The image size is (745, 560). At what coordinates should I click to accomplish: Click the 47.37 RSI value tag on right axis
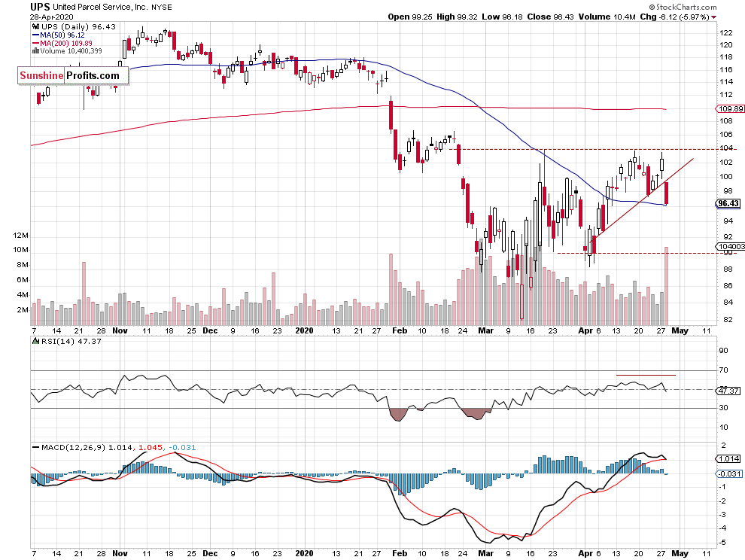tap(728, 391)
